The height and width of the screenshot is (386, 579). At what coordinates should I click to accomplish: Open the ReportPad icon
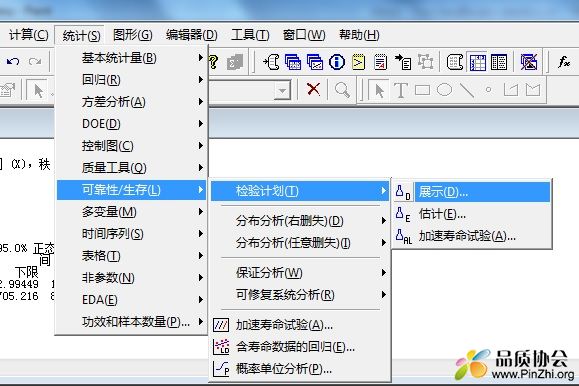pos(380,62)
